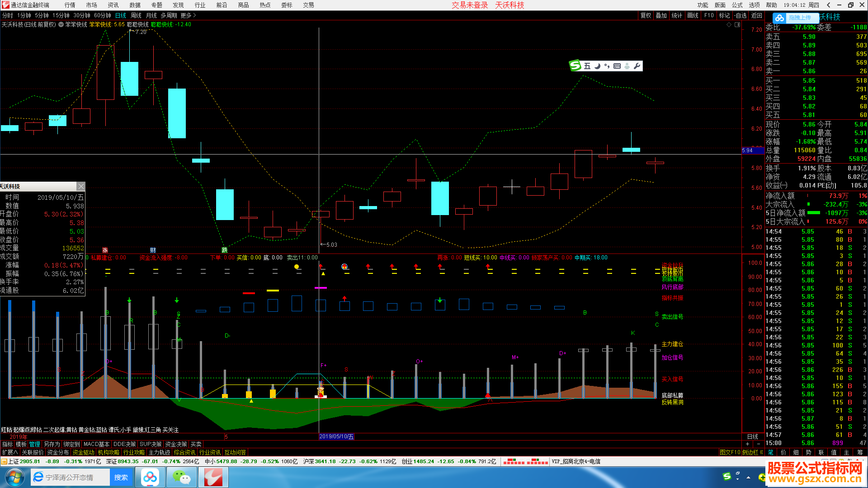Image resolution: width=868 pixels, height=488 pixels.
Task: Open Sogou soft keyboard icon
Action: [x=617, y=66]
